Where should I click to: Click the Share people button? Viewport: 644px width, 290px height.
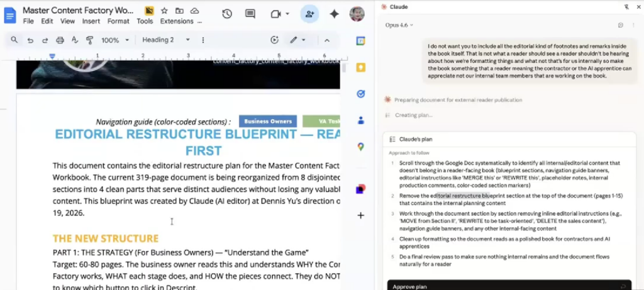[309, 14]
